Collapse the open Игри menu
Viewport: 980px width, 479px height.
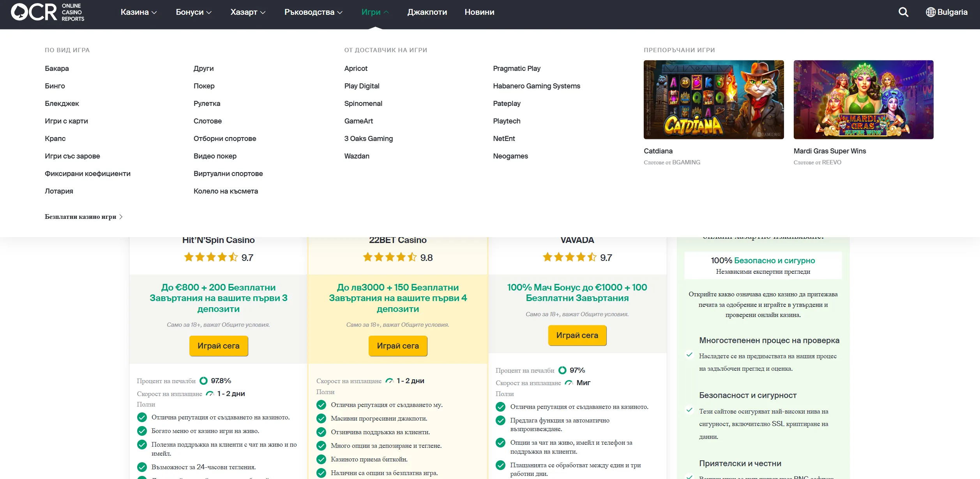pos(375,12)
